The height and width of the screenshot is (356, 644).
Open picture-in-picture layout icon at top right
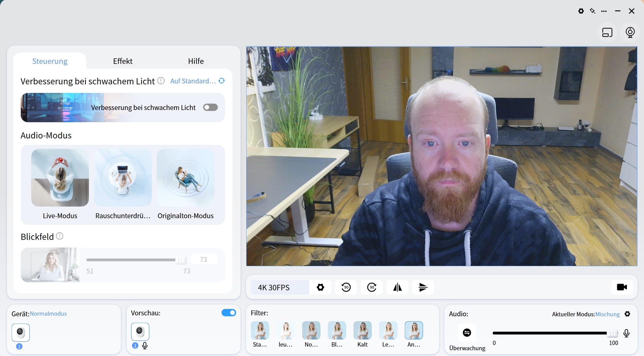point(607,32)
